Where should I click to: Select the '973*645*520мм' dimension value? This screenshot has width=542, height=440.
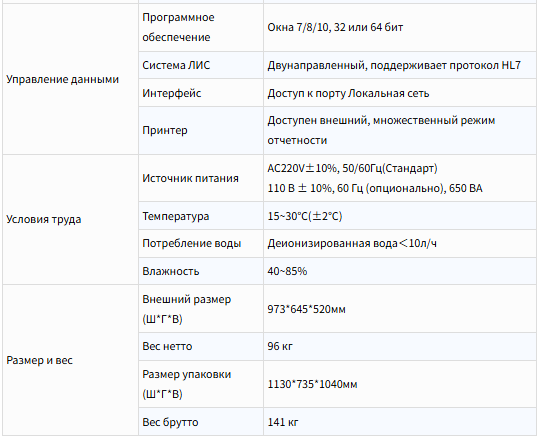coord(306,309)
